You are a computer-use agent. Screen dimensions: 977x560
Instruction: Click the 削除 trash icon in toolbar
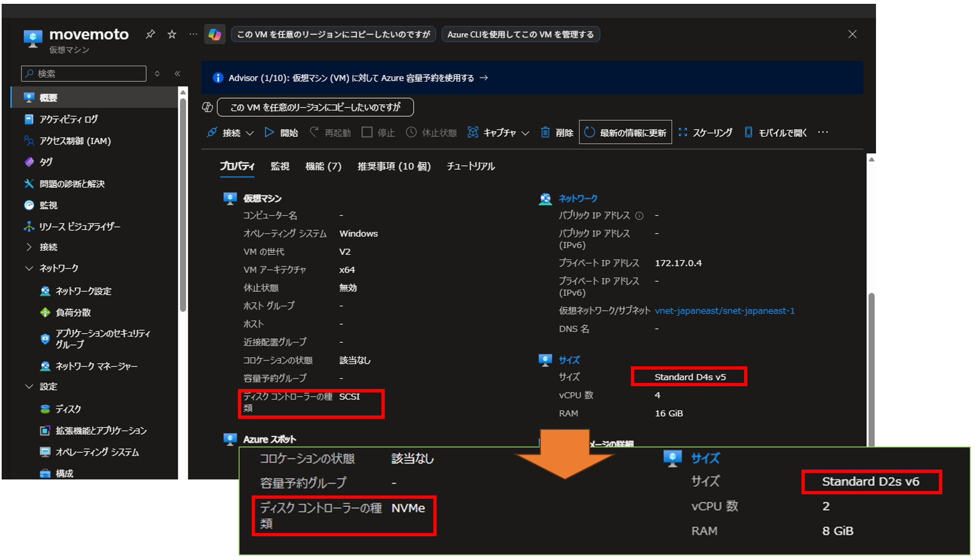click(x=545, y=132)
